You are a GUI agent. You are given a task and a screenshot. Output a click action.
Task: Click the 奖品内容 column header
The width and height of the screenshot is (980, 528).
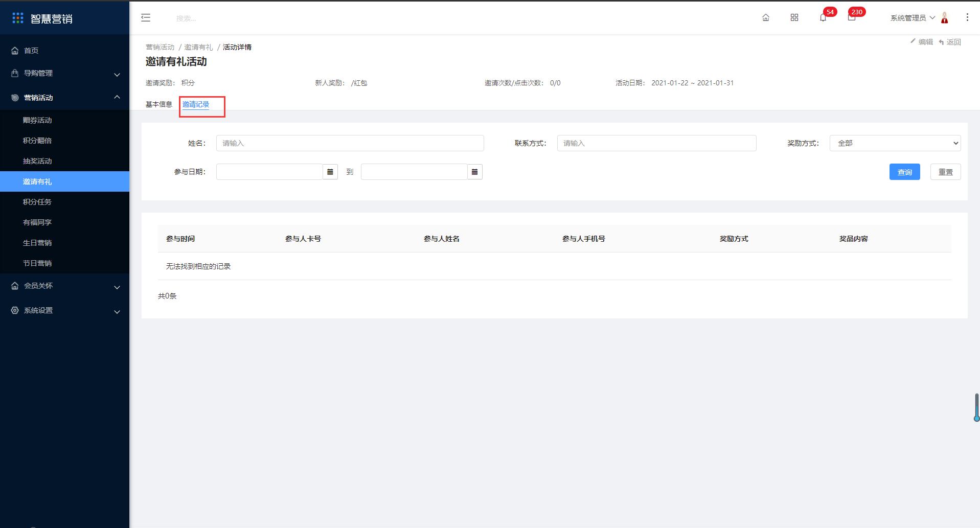(854, 239)
